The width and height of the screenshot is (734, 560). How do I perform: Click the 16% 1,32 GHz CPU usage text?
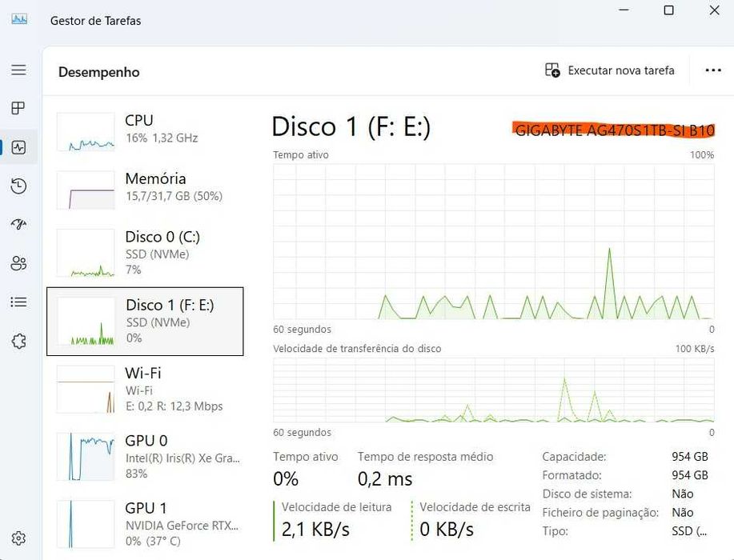click(x=162, y=138)
